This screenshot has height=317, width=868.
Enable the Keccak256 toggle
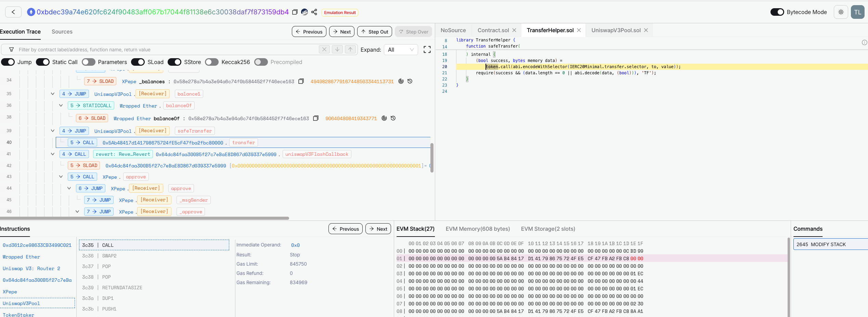pos(212,62)
